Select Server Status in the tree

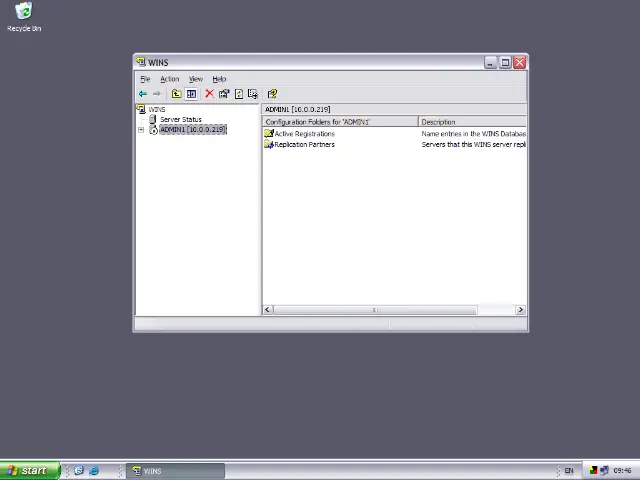coord(181,119)
